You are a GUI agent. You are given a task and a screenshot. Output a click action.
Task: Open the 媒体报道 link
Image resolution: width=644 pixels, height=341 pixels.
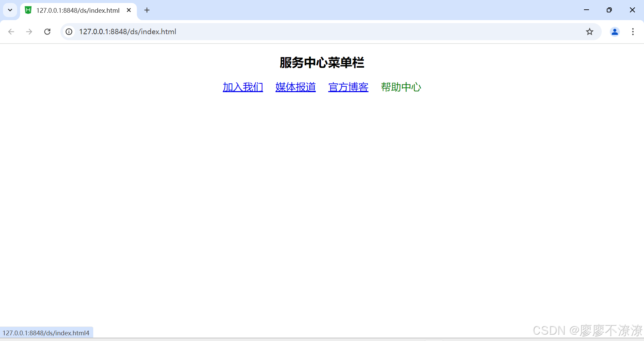pyautogui.click(x=296, y=87)
